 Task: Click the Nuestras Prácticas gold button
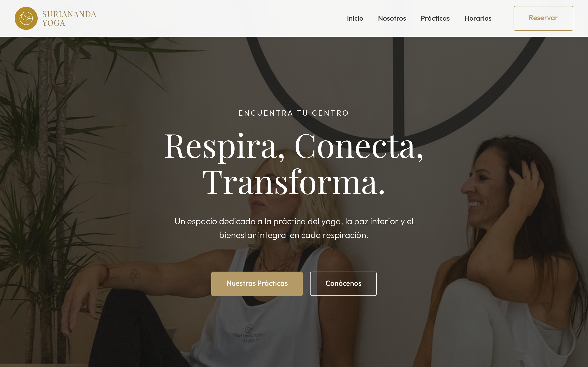[257, 284]
